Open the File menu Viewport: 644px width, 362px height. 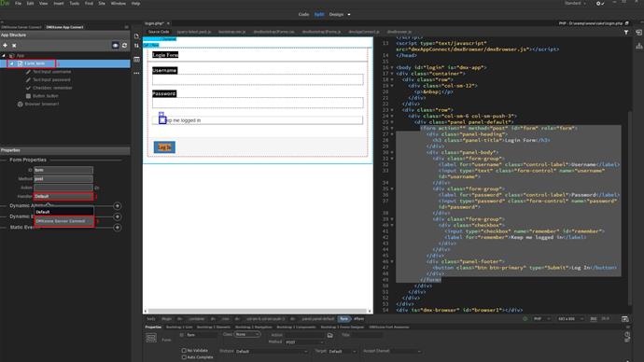coord(18,4)
